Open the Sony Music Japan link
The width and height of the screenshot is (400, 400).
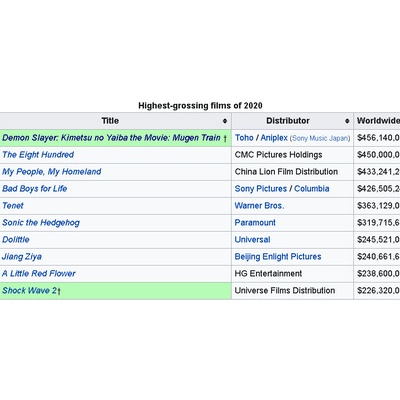[320, 138]
